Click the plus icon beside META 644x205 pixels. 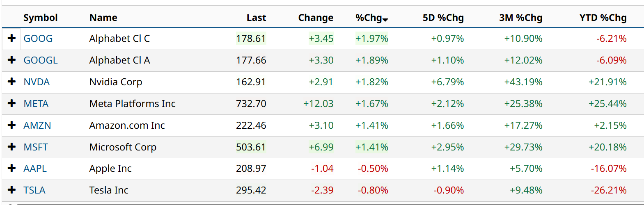pos(12,103)
